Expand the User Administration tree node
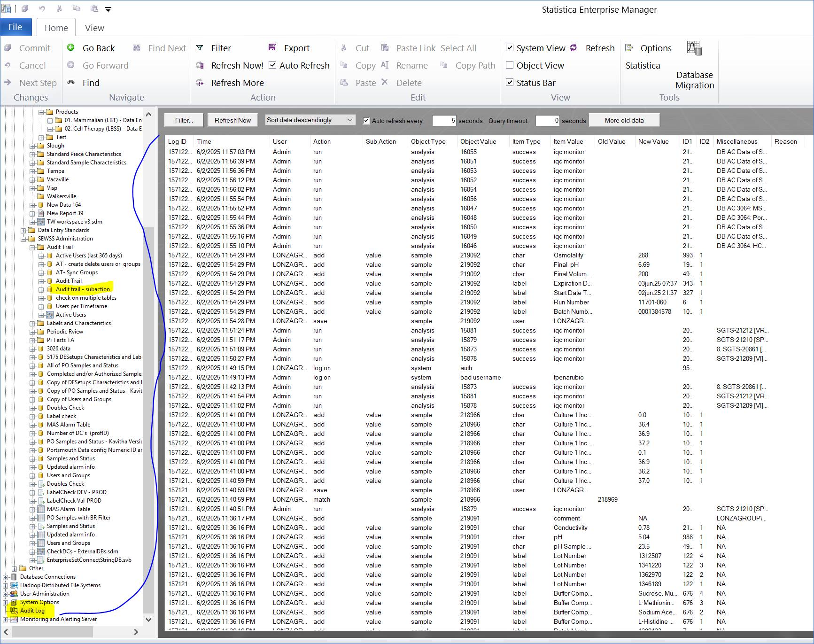 tap(6, 594)
